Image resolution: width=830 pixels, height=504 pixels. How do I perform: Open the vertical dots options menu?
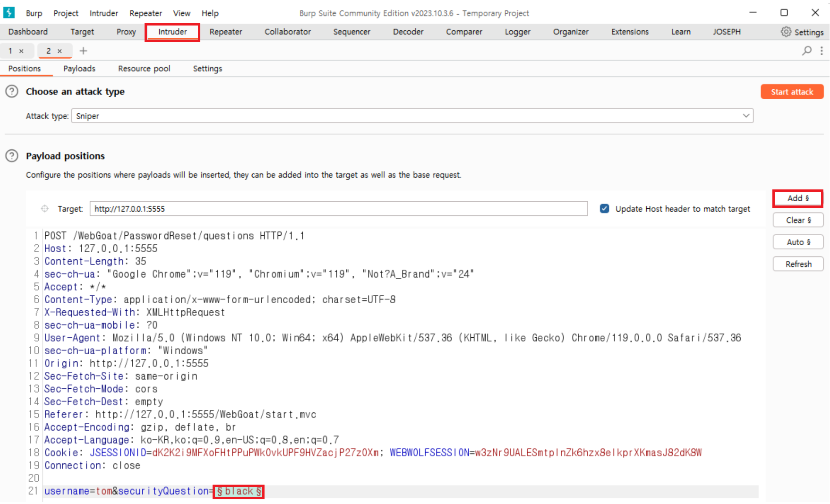(x=822, y=51)
